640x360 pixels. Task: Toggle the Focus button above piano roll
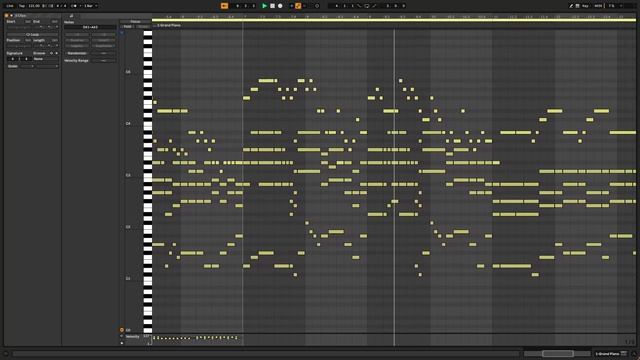coord(135,22)
